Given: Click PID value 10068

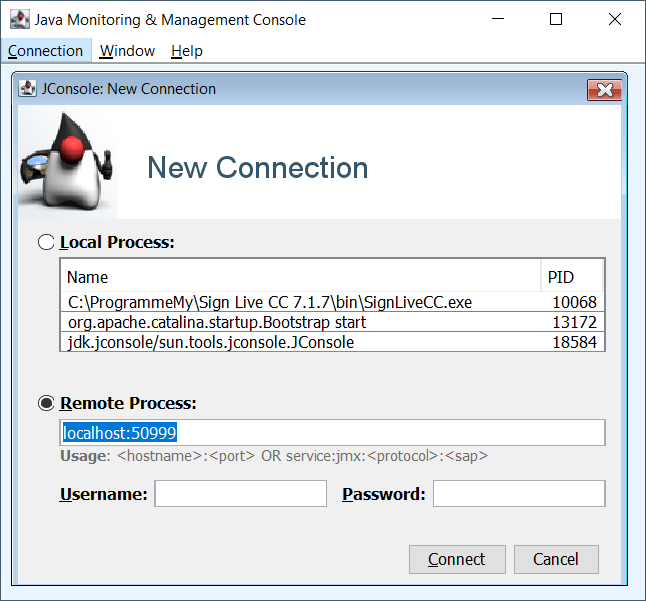Looking at the screenshot, I should click(574, 302).
